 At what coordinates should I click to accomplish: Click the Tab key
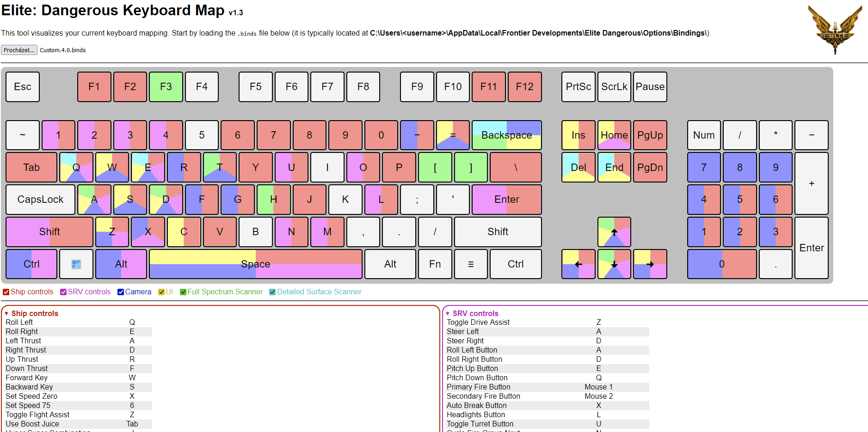click(x=31, y=167)
